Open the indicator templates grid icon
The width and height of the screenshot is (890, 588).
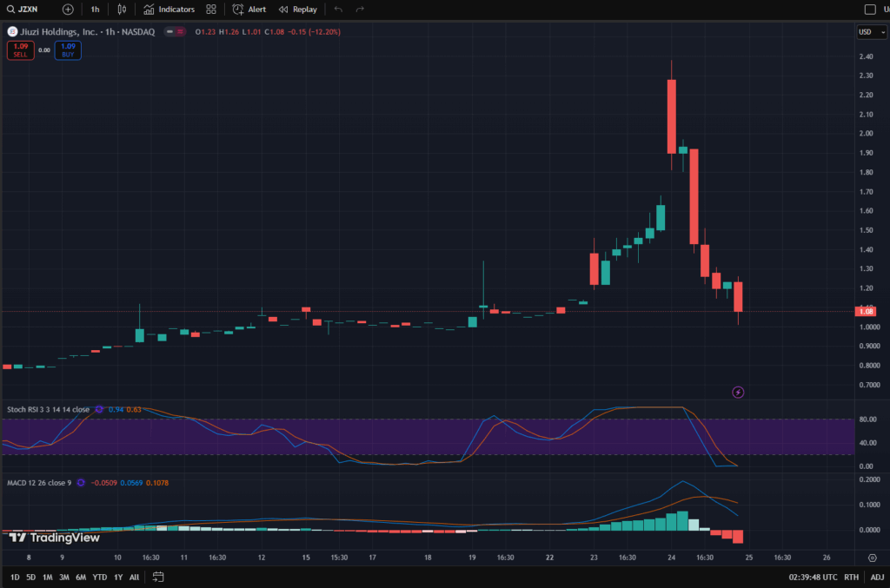(x=210, y=9)
